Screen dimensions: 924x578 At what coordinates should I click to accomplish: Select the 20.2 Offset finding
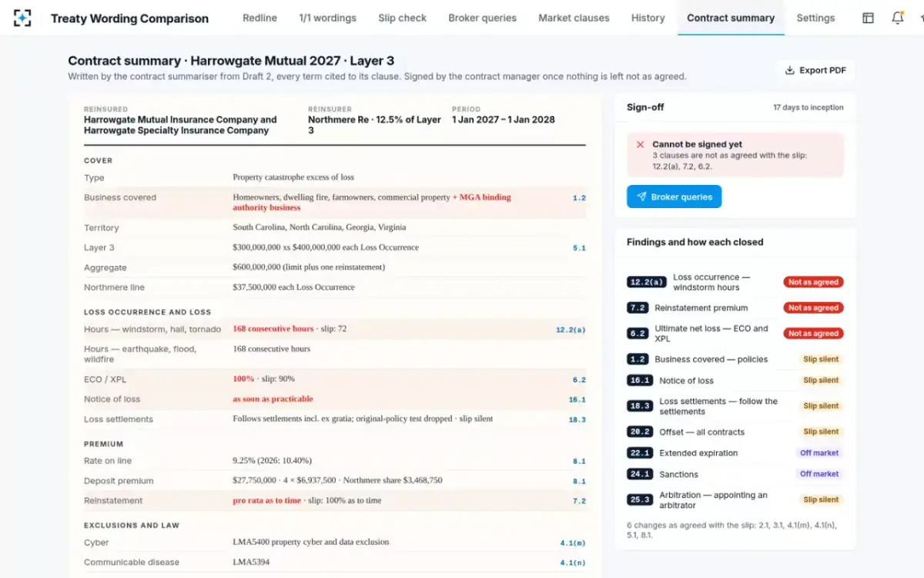pos(735,432)
